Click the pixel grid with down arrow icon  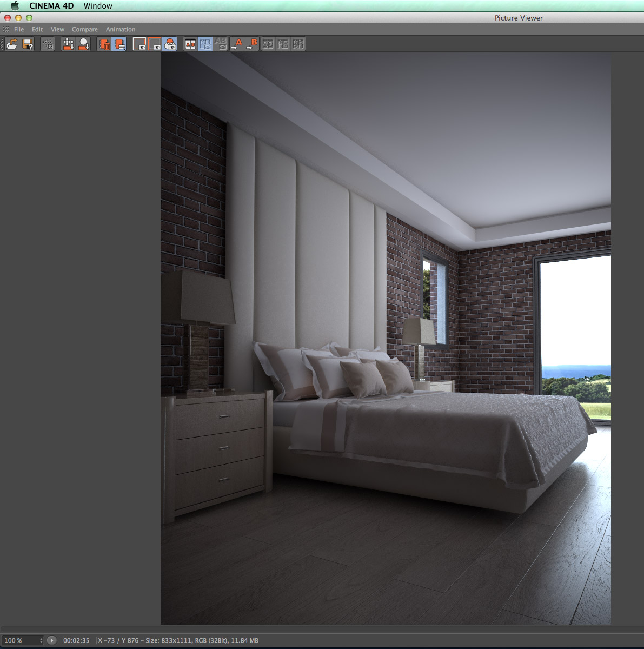[68, 44]
